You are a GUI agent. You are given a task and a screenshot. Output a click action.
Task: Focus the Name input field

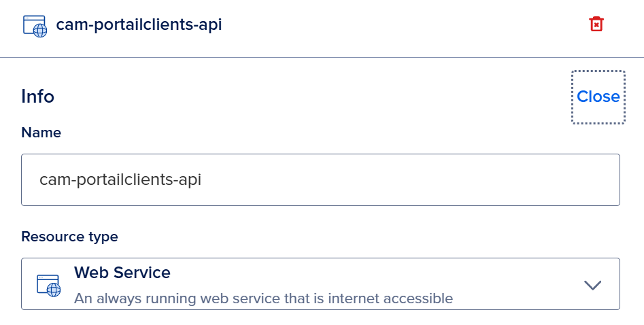tap(320, 179)
